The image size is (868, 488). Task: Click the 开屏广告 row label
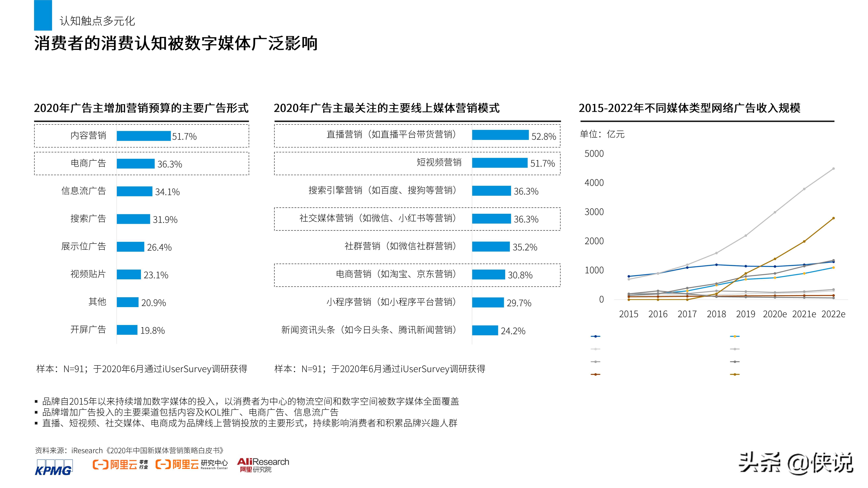[x=88, y=329]
